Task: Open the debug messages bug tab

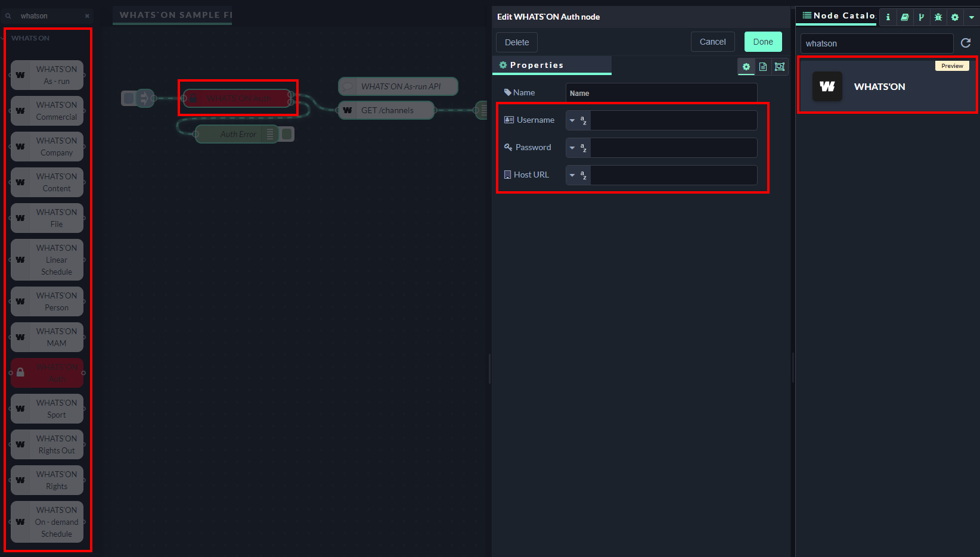Action: click(938, 17)
